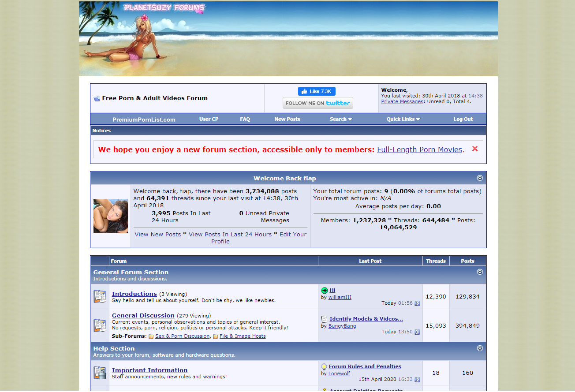The height and width of the screenshot is (392, 575).
Task: Open the Quick Links dropdown menu
Action: point(403,119)
